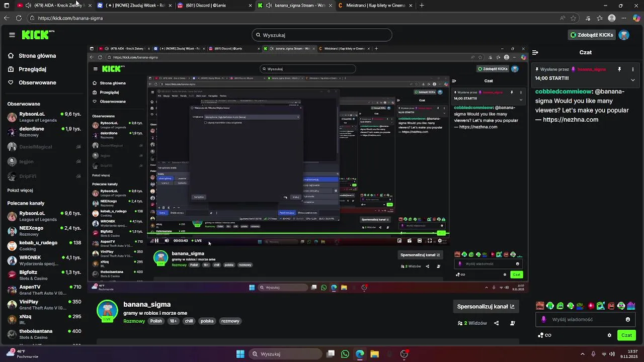
Task: Click the KICK logo in header
Action: pyautogui.click(x=38, y=35)
